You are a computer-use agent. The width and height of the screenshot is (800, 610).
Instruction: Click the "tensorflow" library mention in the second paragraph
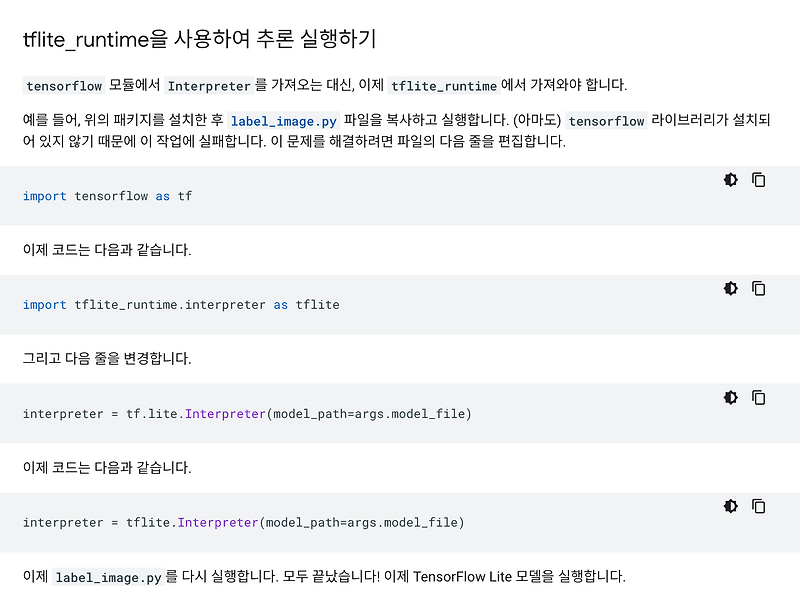[607, 120]
